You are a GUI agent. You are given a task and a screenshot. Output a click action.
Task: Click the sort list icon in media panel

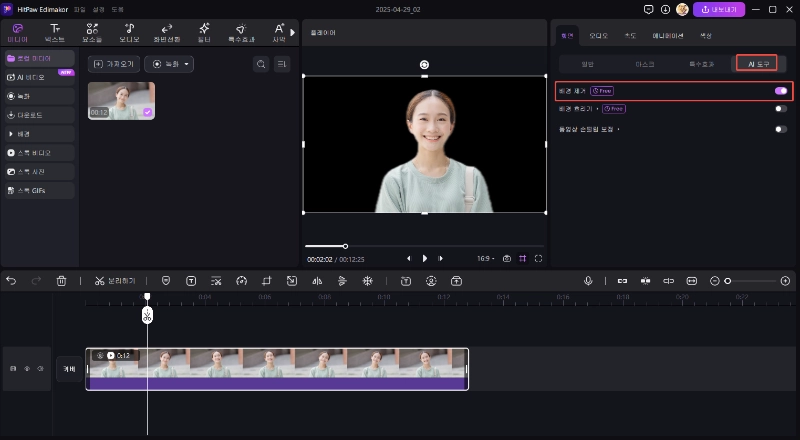282,64
